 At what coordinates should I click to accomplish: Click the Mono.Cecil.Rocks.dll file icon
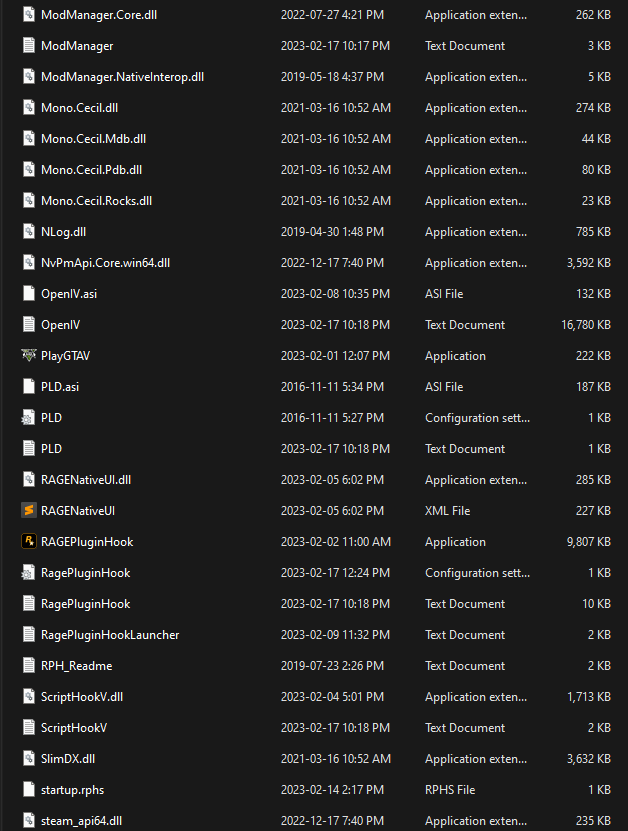[x=29, y=200]
